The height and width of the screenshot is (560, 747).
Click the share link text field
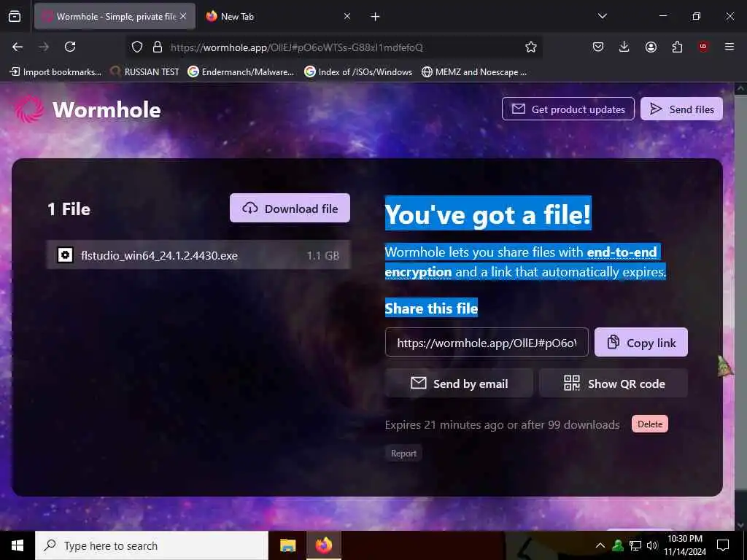[487, 343]
